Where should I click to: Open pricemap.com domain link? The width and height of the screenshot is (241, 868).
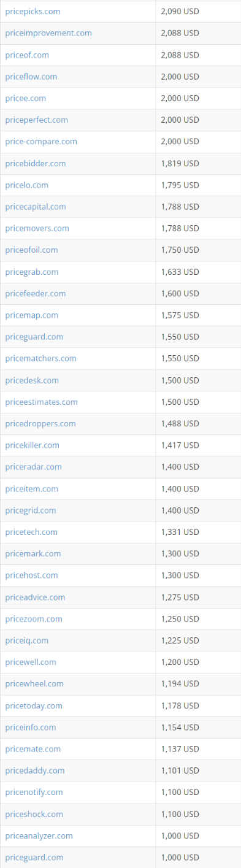pos(32,315)
